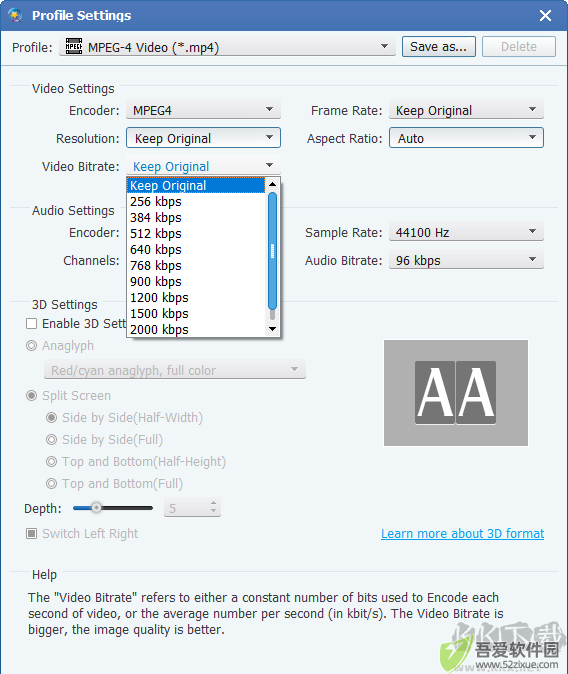Choose 1200 kbps bitrate option
The height and width of the screenshot is (674, 568).
196,297
